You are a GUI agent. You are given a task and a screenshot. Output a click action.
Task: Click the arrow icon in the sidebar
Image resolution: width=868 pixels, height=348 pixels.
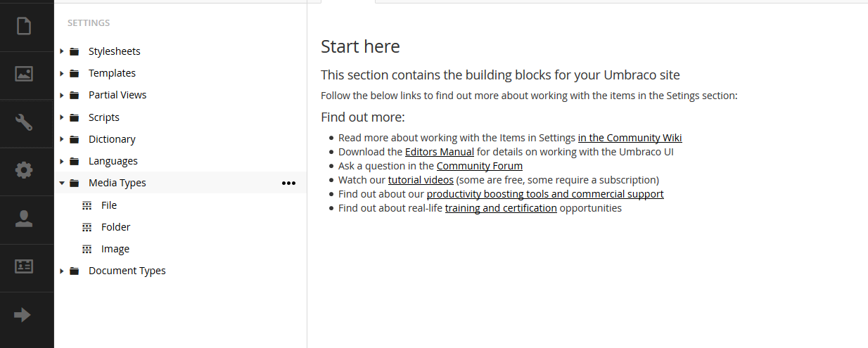point(23,315)
